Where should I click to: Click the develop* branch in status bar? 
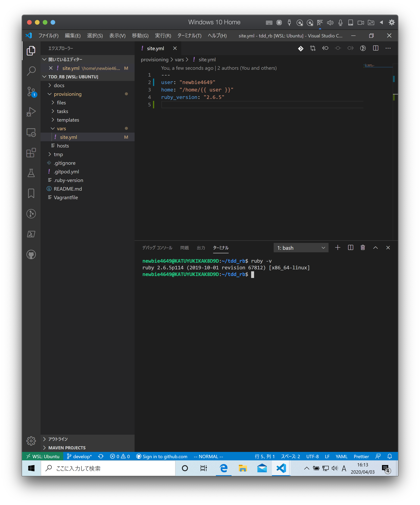pos(79,456)
